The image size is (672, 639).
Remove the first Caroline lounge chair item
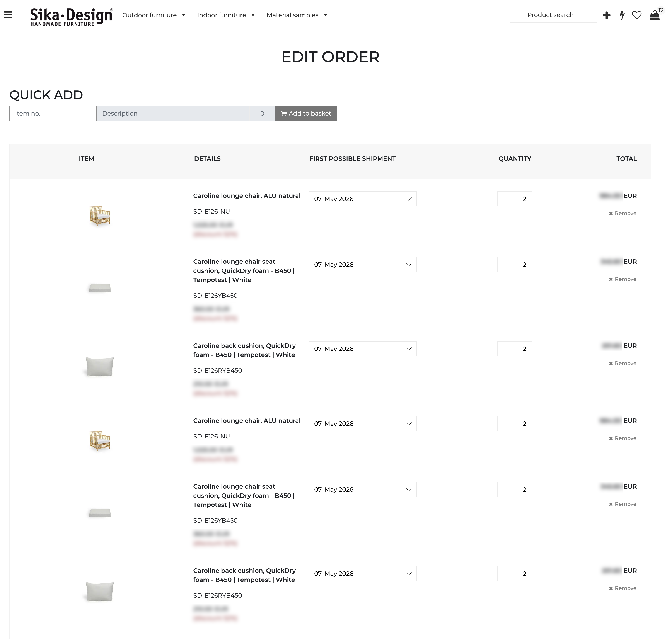(x=623, y=213)
